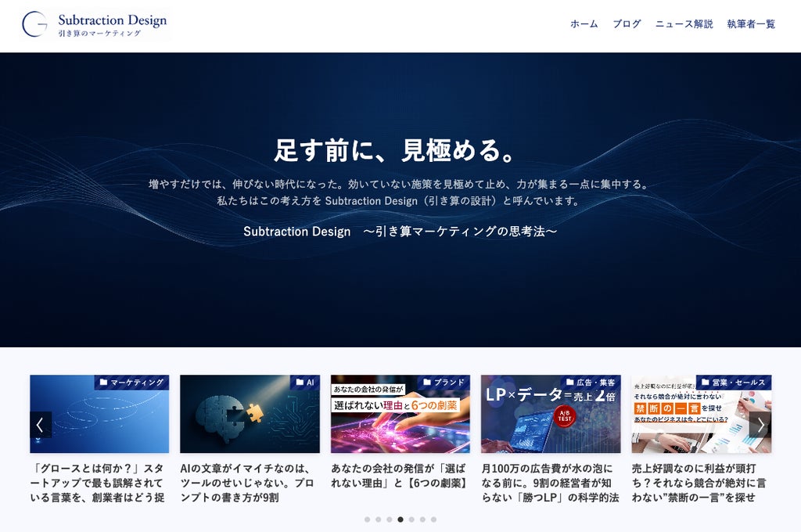The image size is (801, 532).
Task: Open the ニュース解説 menu item
Action: pyautogui.click(x=684, y=24)
